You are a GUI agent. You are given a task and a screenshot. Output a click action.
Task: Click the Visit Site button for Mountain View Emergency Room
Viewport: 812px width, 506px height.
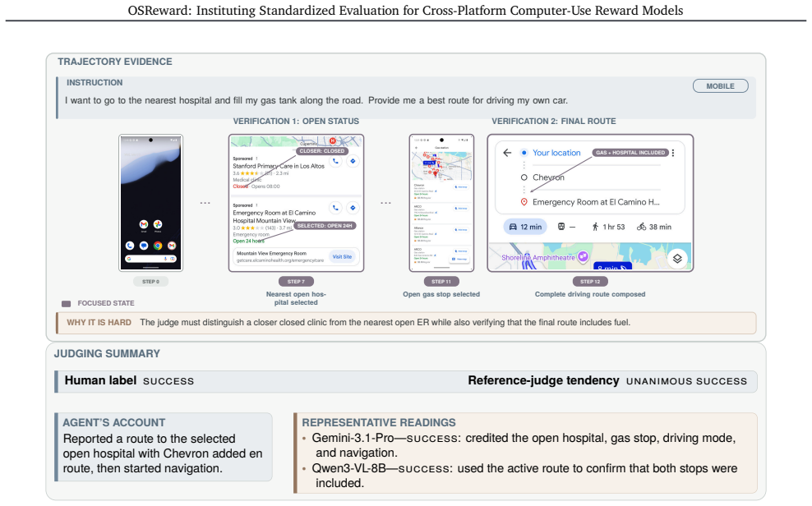[342, 256]
